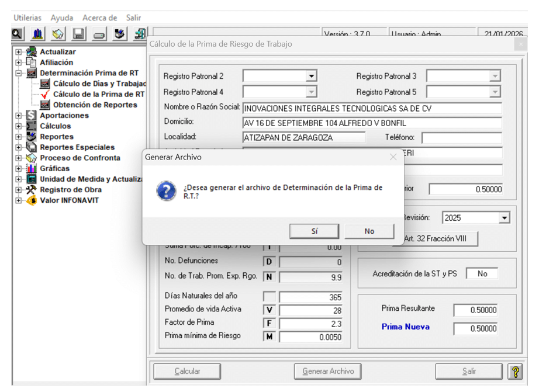
Task: Click the floppy disk save toolbar icon
Action: point(78,34)
